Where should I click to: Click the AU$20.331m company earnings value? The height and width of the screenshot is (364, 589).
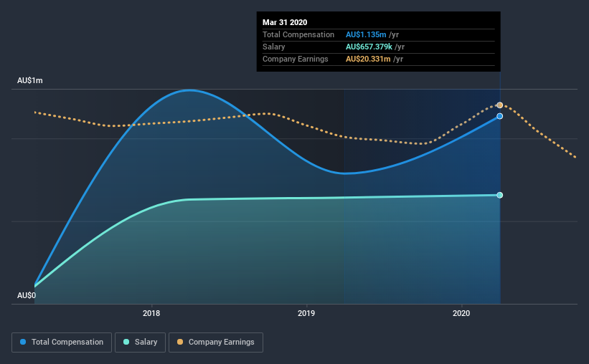click(x=368, y=59)
